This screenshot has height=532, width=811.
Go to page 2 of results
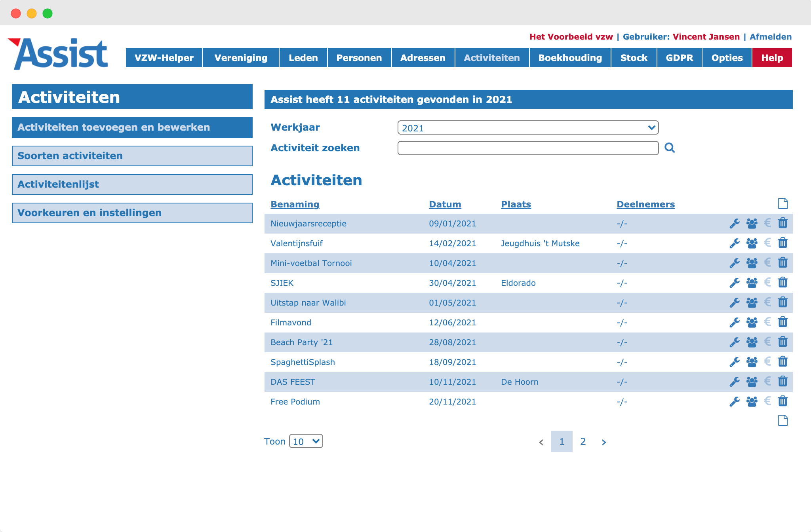[583, 441]
